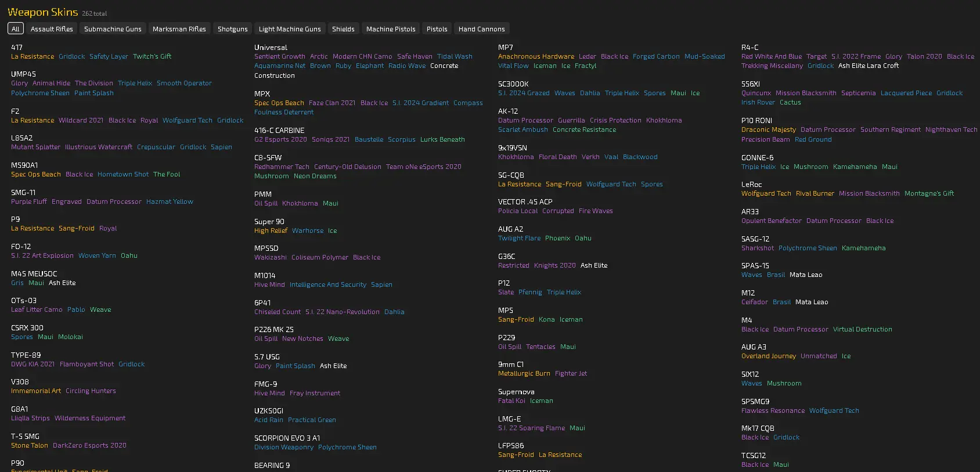View the Animal Hide skin

(51, 83)
